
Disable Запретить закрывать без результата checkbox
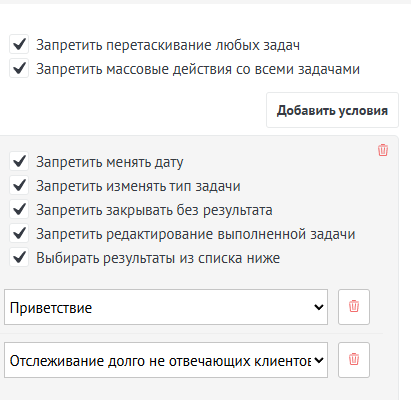[x=19, y=209]
